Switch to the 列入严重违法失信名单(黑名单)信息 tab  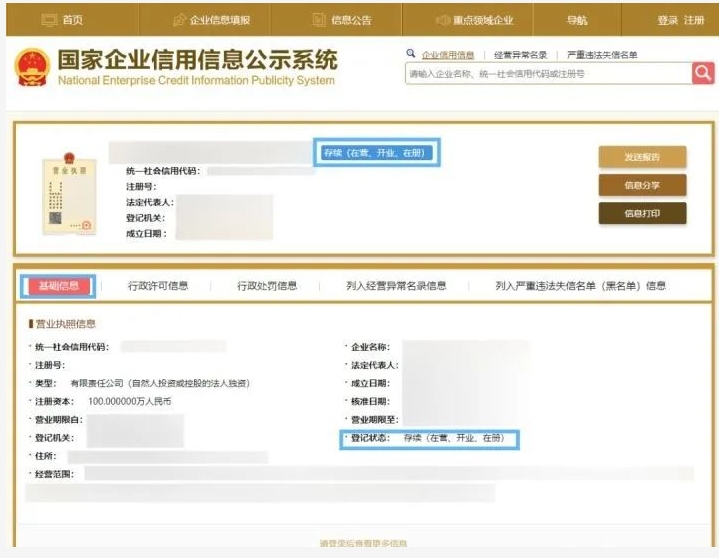[x=581, y=286]
